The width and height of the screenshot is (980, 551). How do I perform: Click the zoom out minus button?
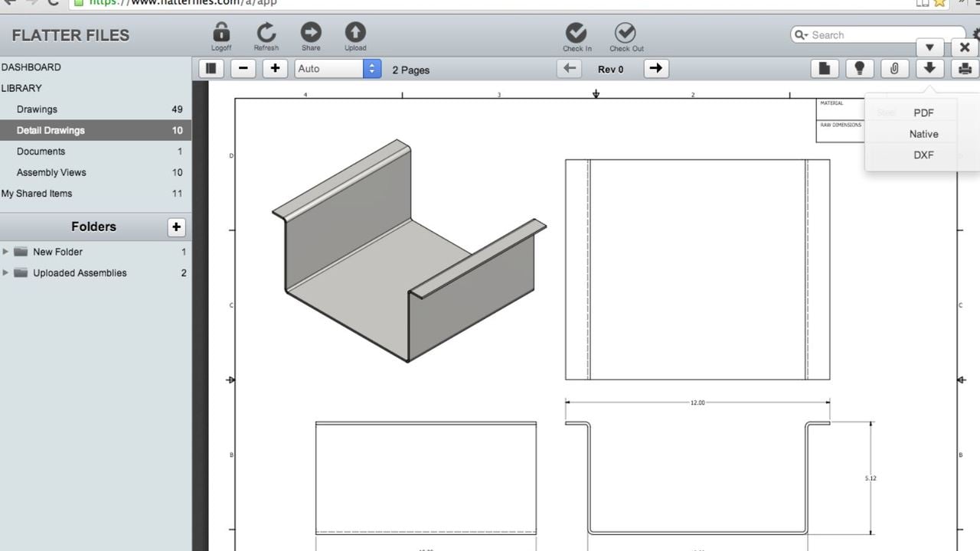[243, 69]
